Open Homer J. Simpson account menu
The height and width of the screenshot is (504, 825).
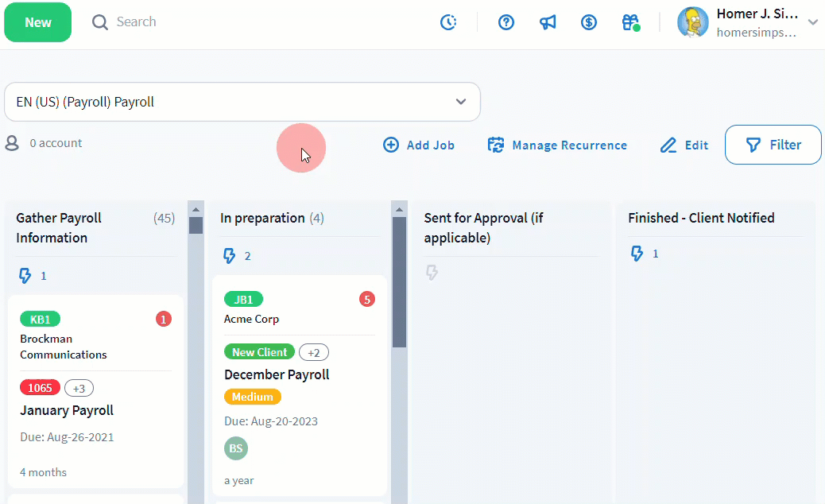tap(747, 22)
